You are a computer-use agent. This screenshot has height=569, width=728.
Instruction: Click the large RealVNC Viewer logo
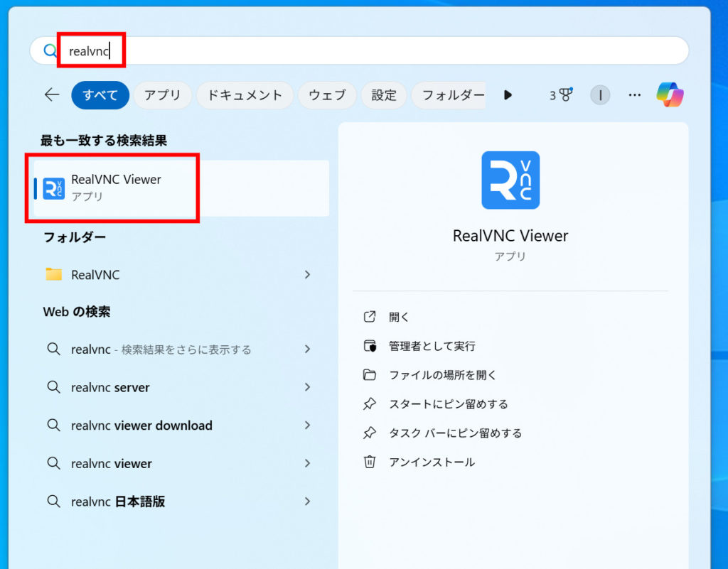[510, 180]
